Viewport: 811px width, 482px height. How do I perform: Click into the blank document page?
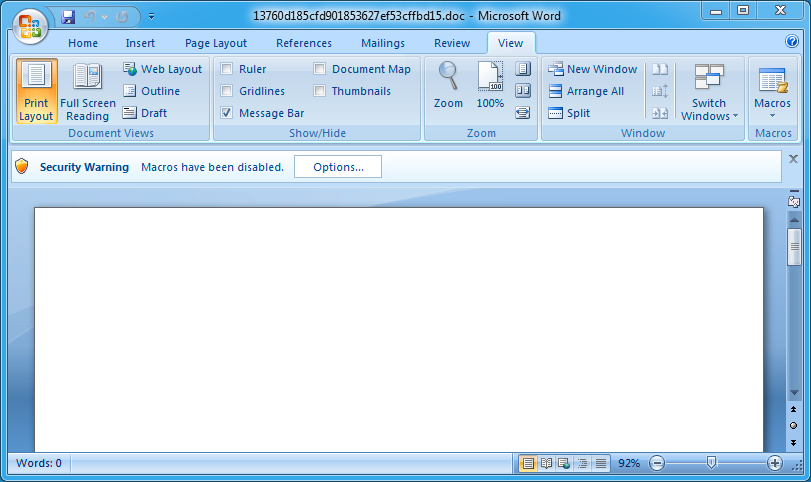coord(399,329)
